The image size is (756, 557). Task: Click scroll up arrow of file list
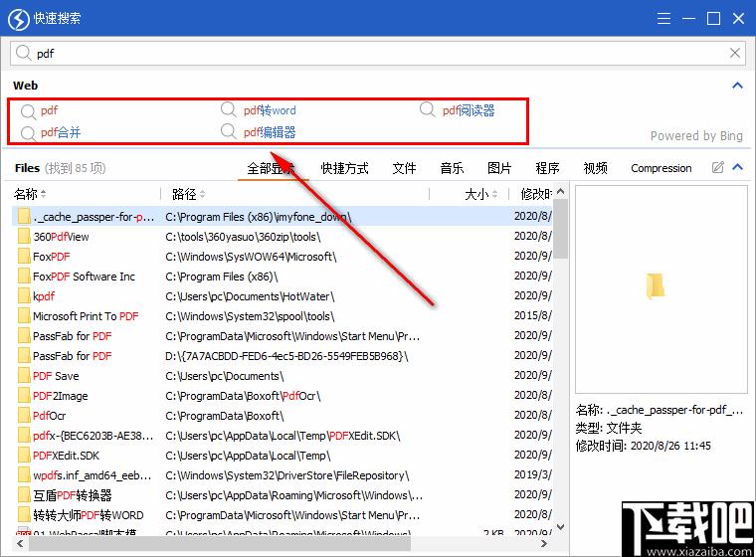560,191
